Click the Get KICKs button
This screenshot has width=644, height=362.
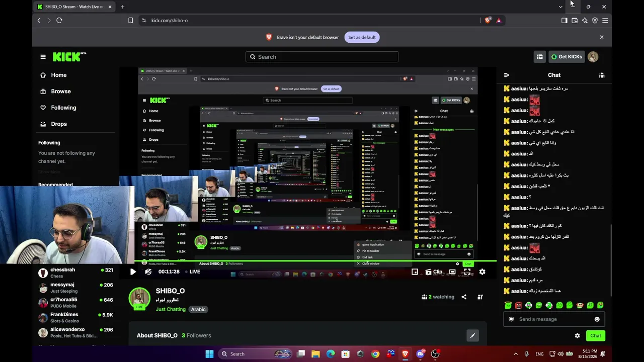click(x=567, y=57)
